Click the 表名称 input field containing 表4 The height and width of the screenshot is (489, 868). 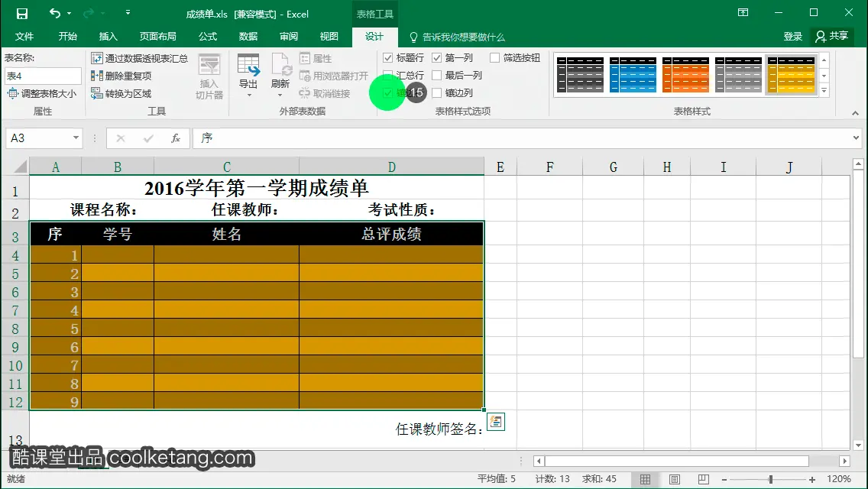[44, 76]
